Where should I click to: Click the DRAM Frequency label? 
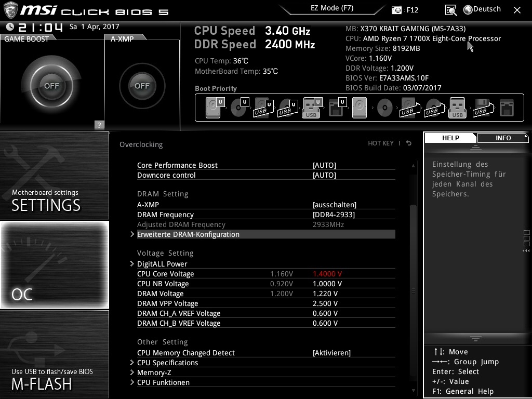165,215
